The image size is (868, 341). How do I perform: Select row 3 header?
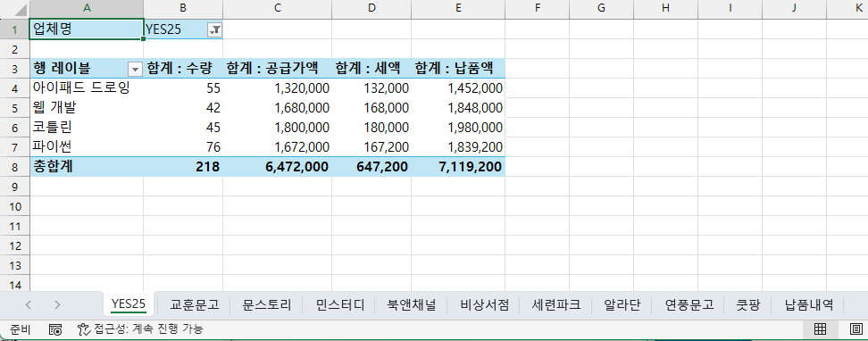(x=14, y=69)
